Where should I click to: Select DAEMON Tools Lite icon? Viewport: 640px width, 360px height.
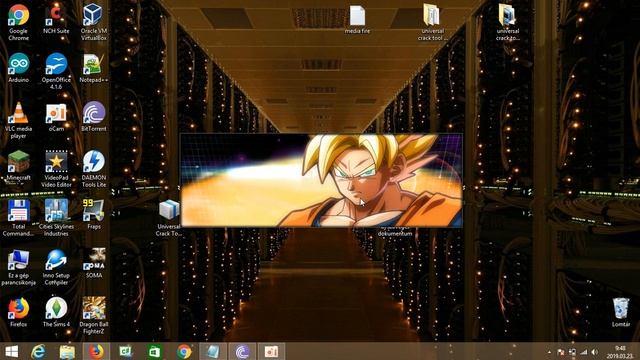tap(93, 169)
